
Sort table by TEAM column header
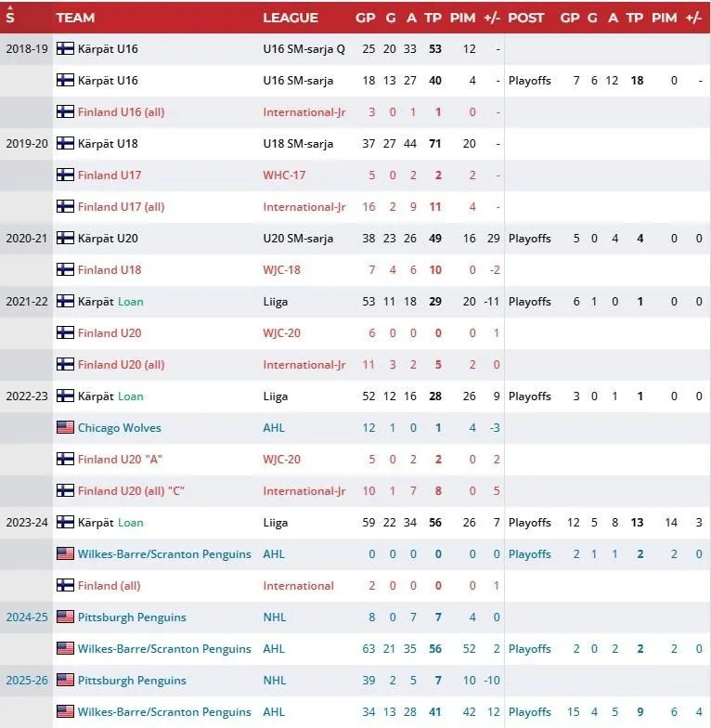(x=76, y=18)
